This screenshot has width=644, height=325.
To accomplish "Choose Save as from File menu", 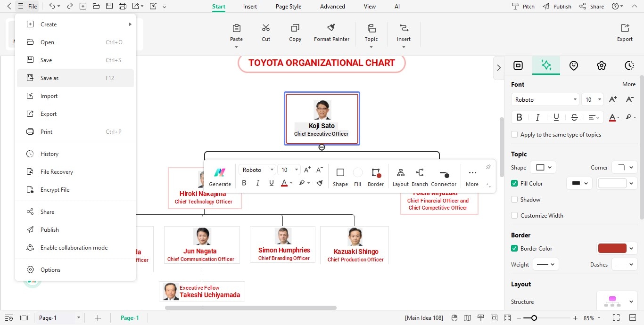I will click(75, 78).
